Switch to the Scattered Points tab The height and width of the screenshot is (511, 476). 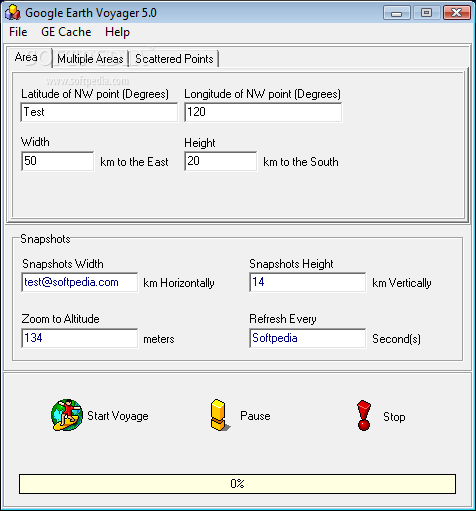pos(174,59)
